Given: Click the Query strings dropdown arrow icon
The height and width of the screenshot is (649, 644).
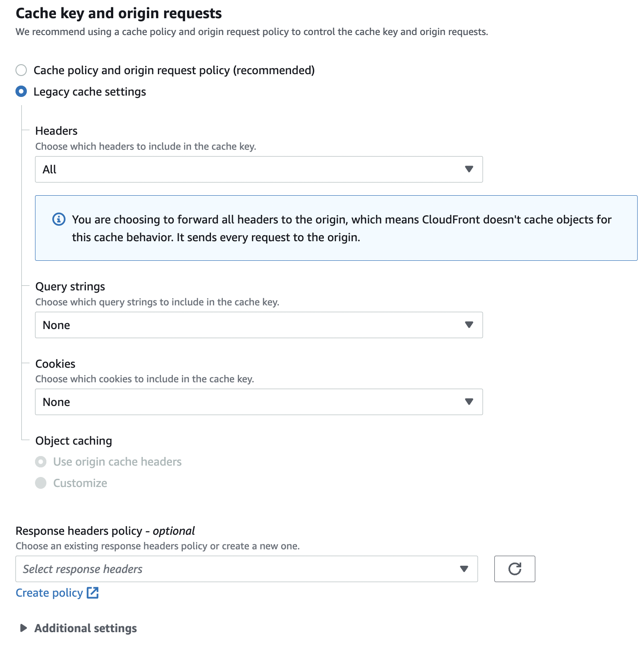Looking at the screenshot, I should 469,325.
